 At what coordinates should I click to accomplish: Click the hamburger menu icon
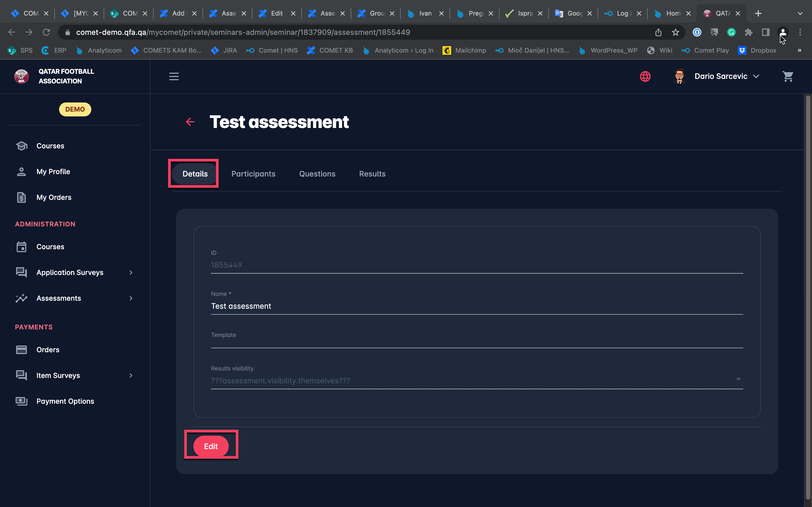(x=174, y=76)
